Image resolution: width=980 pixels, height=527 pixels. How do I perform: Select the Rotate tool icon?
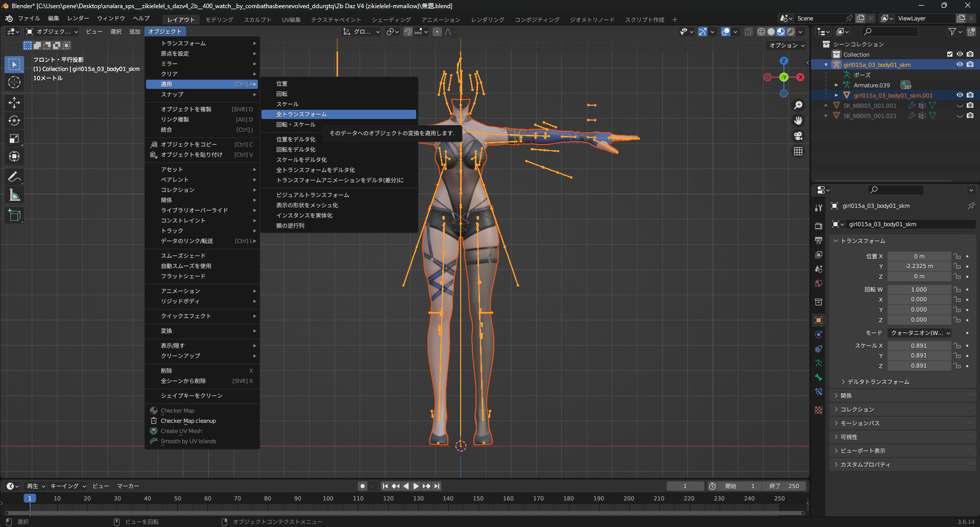click(14, 121)
